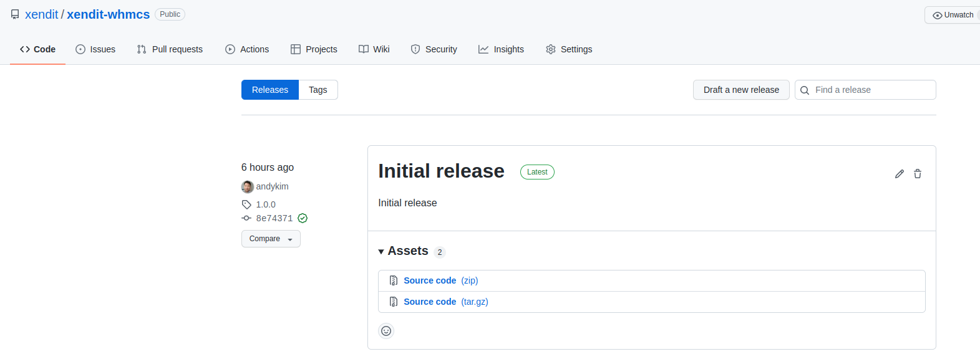Click andykim's avatar image

[248, 186]
